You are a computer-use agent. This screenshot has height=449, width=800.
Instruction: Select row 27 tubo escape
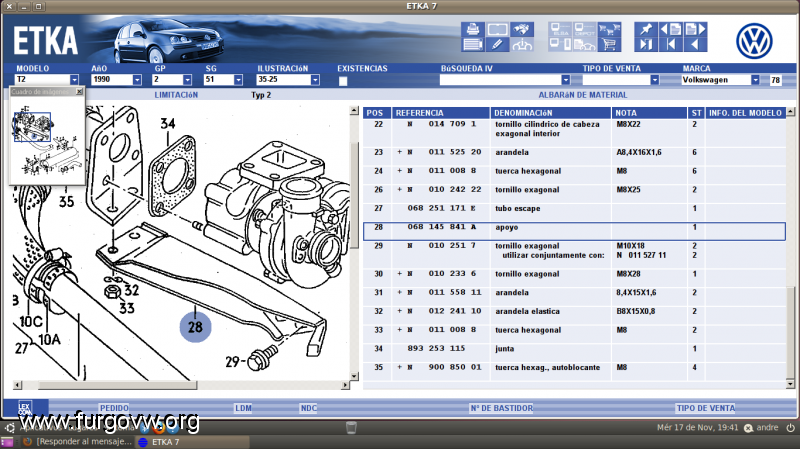574,212
